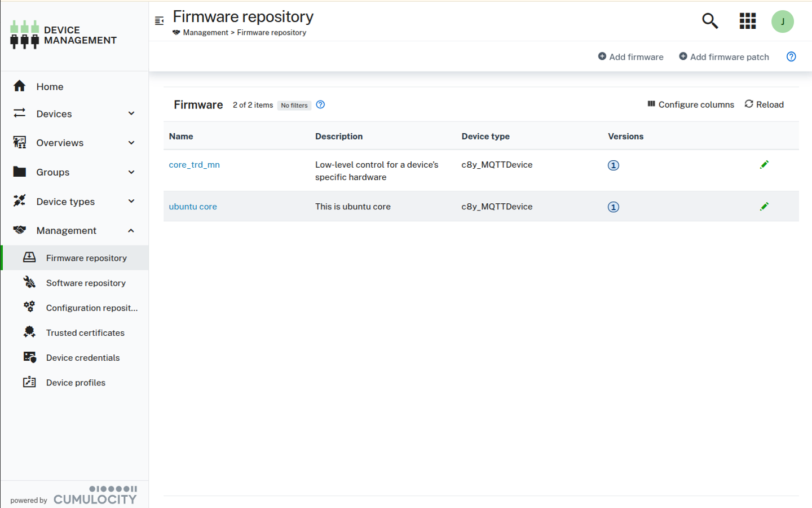Edit the core_trd_mn firmware with pencil icon
This screenshot has width=812, height=508.
point(765,164)
